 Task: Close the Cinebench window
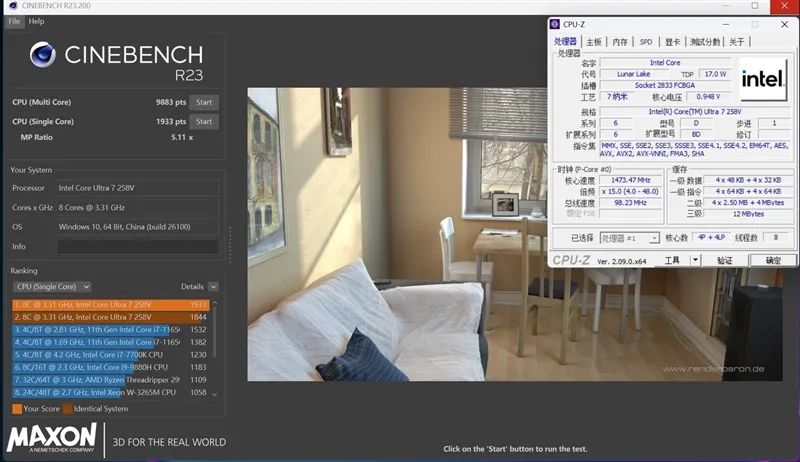click(x=784, y=6)
